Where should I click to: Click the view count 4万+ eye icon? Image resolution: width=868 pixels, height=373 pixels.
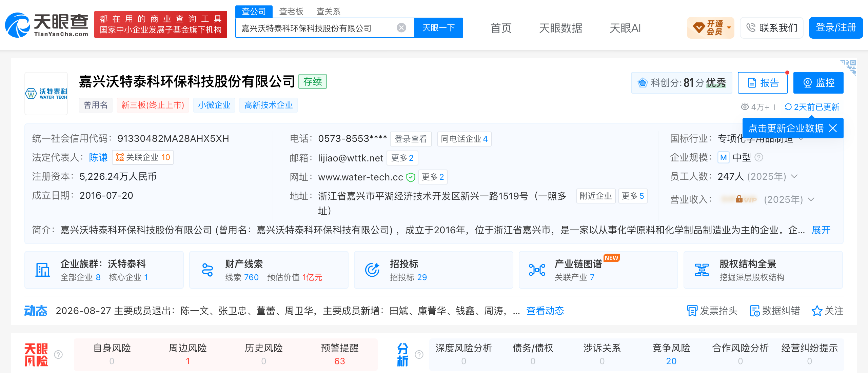pyautogui.click(x=745, y=107)
